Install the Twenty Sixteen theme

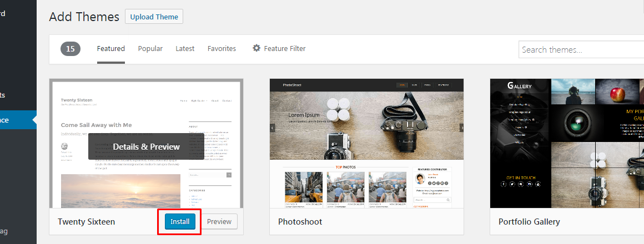click(x=180, y=221)
